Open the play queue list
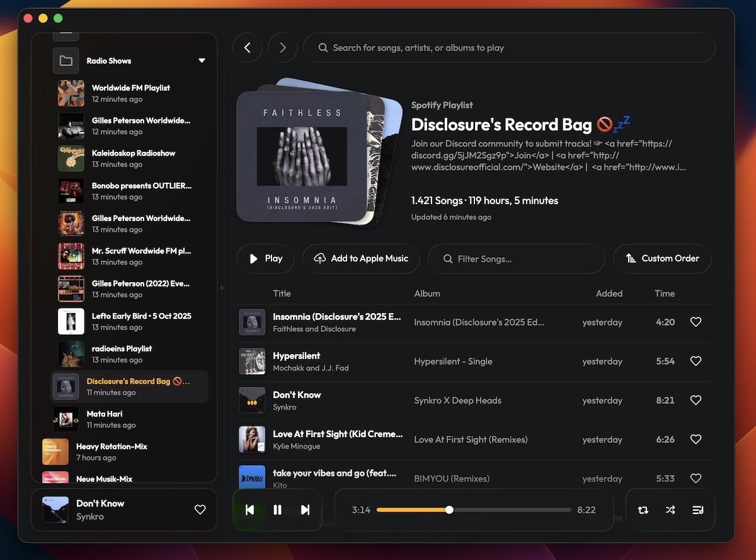The height and width of the screenshot is (560, 756). (698, 510)
